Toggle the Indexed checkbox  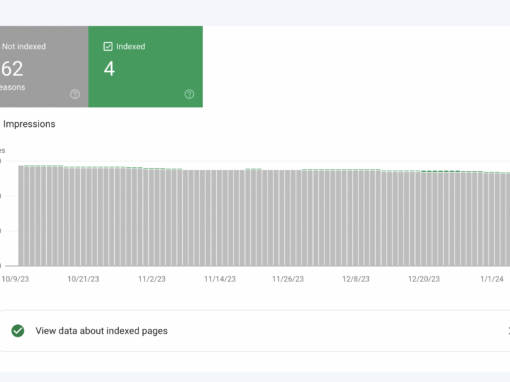(108, 47)
